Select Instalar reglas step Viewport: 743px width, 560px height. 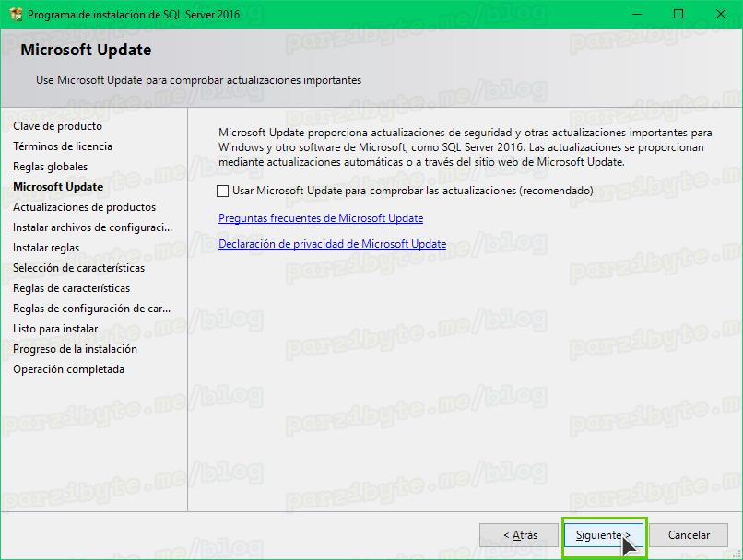click(x=46, y=248)
